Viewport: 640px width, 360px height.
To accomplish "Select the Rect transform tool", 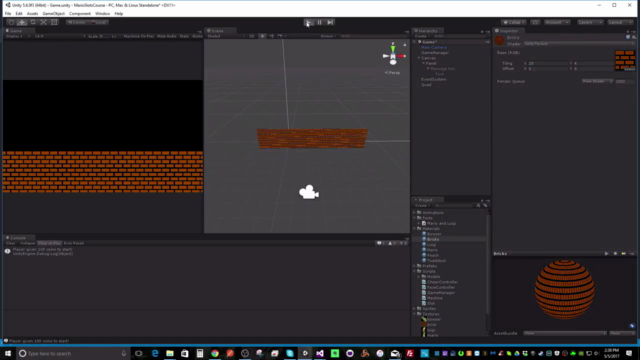I will (x=54, y=22).
